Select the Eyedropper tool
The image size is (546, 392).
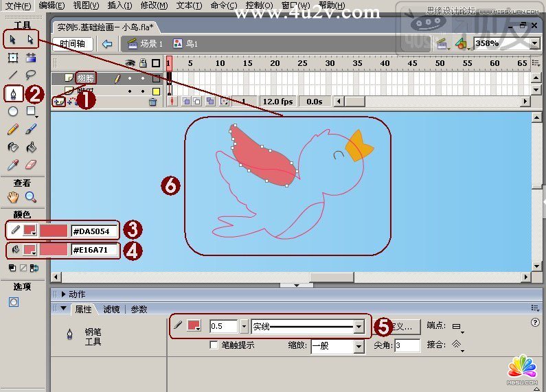tap(12, 165)
